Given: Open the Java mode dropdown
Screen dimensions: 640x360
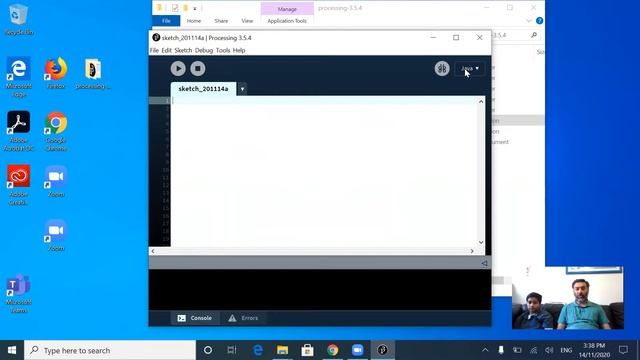Looking at the screenshot, I should (469, 69).
